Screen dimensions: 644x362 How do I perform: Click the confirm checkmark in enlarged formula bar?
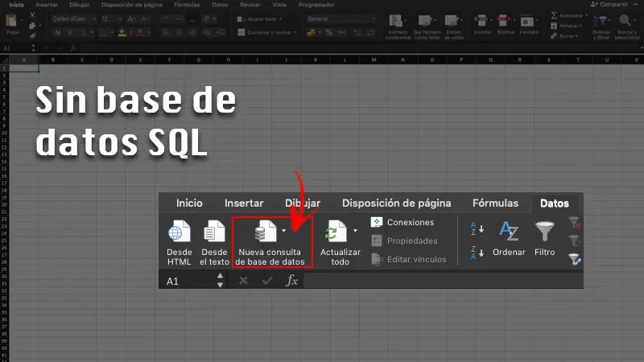(267, 281)
